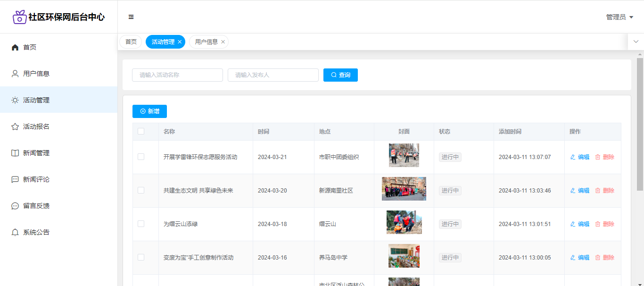The height and width of the screenshot is (286, 644).
Task: Select the checkbox for 为缙云山添绿 row
Action: point(141,224)
